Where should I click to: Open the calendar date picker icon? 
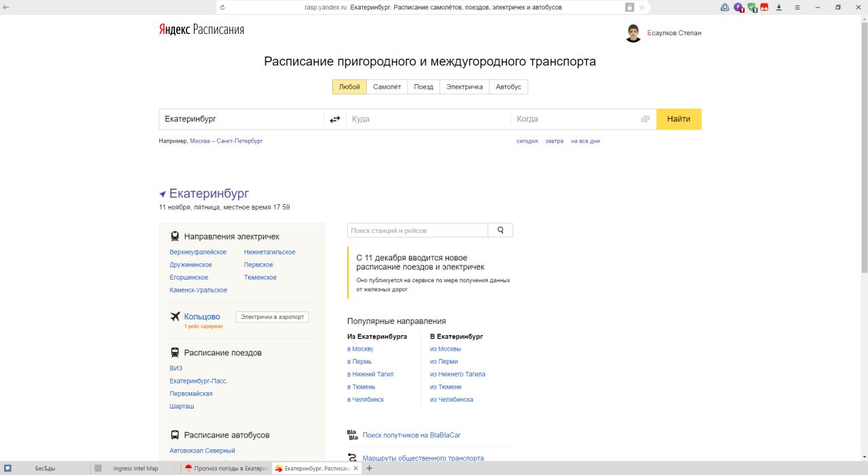click(x=645, y=119)
